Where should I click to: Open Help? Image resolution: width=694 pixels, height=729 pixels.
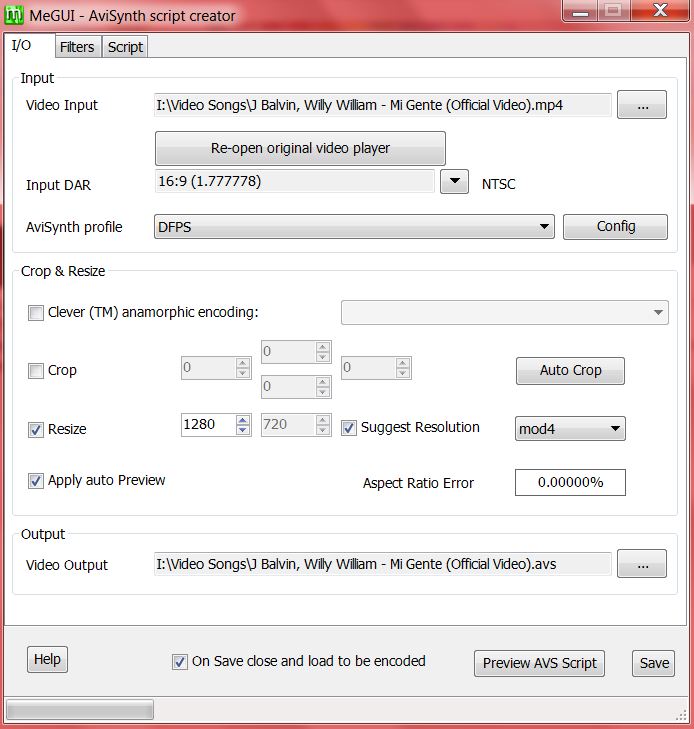47,659
